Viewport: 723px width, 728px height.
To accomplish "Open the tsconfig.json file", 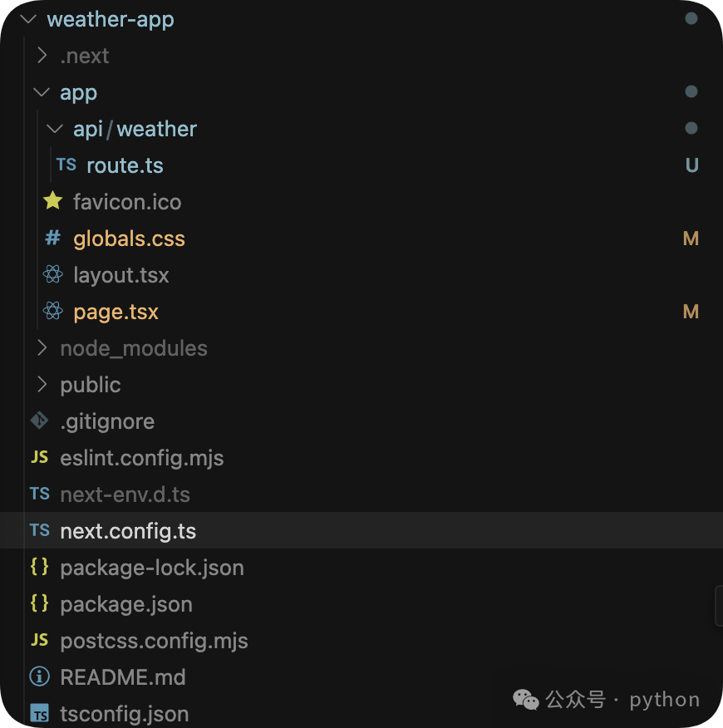I will [x=125, y=713].
